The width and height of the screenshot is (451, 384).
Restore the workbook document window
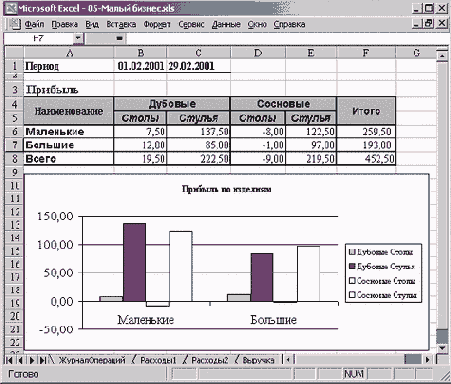point(428,23)
